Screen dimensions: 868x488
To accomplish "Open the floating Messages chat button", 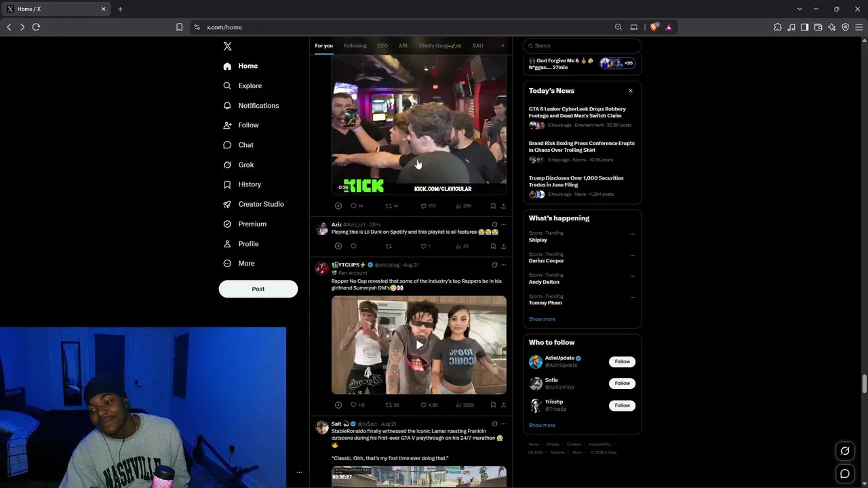I will [x=845, y=474].
